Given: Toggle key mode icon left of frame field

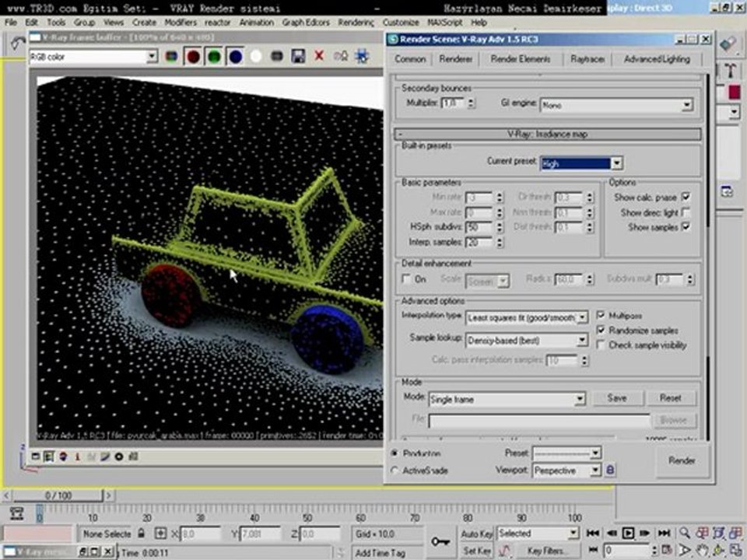Looking at the screenshot, I should click(593, 550).
